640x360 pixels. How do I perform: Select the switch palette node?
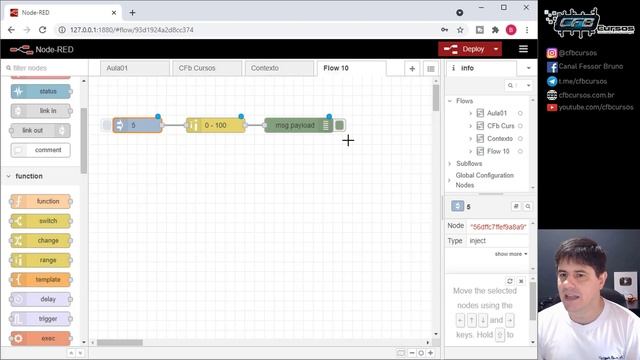point(41,221)
